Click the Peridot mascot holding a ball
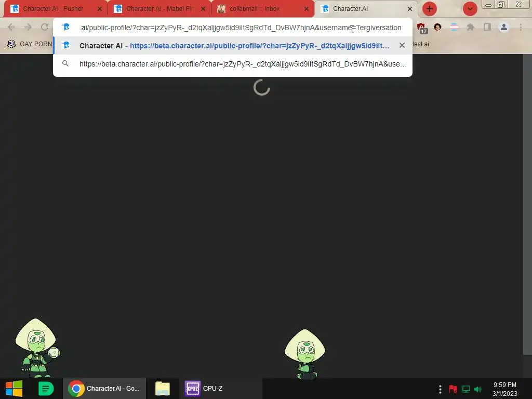532x399 pixels. [37, 348]
